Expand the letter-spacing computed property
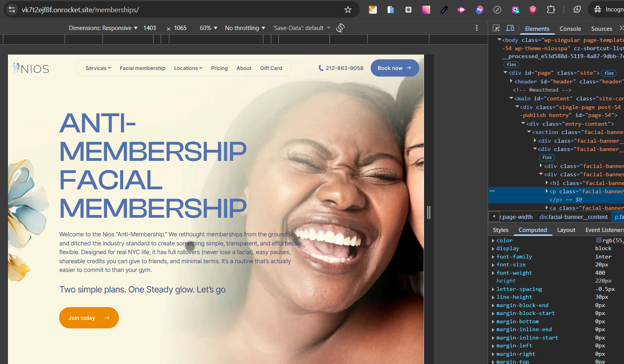 point(493,289)
